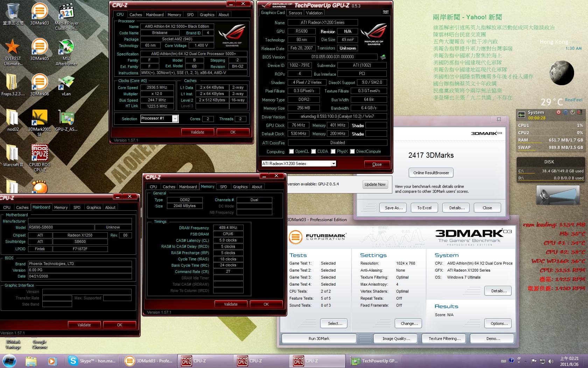Open the nod32 folder icon
Viewport: 588px width, 368px height.
click(x=13, y=120)
